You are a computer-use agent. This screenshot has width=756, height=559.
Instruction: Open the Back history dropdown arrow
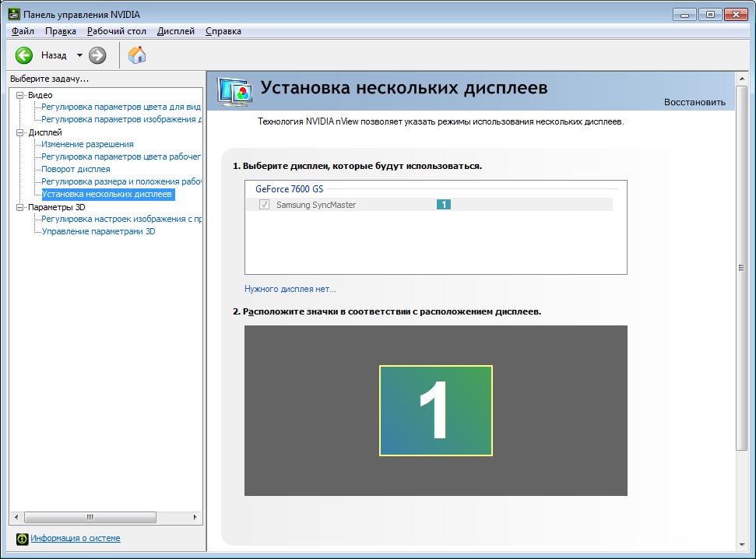tap(79, 55)
